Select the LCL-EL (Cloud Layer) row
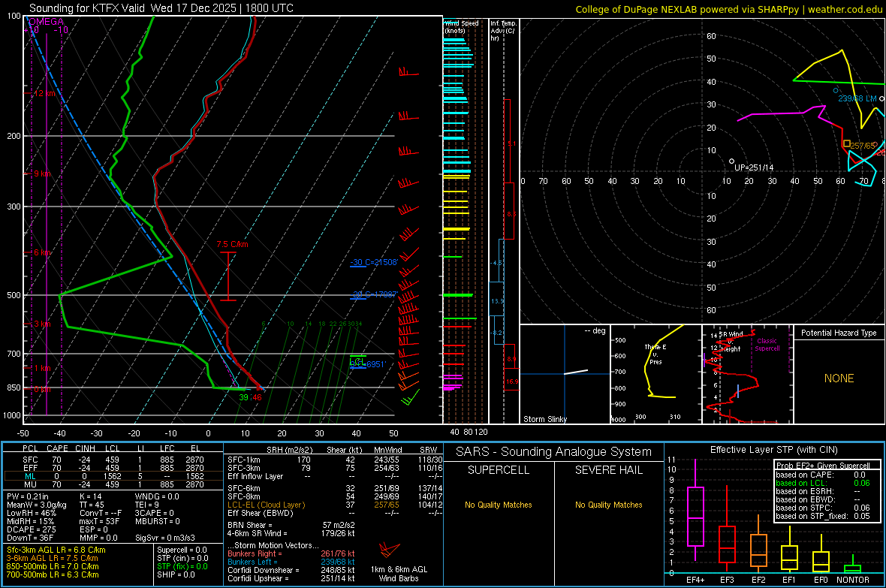This screenshot has width=886, height=588. tap(335, 505)
